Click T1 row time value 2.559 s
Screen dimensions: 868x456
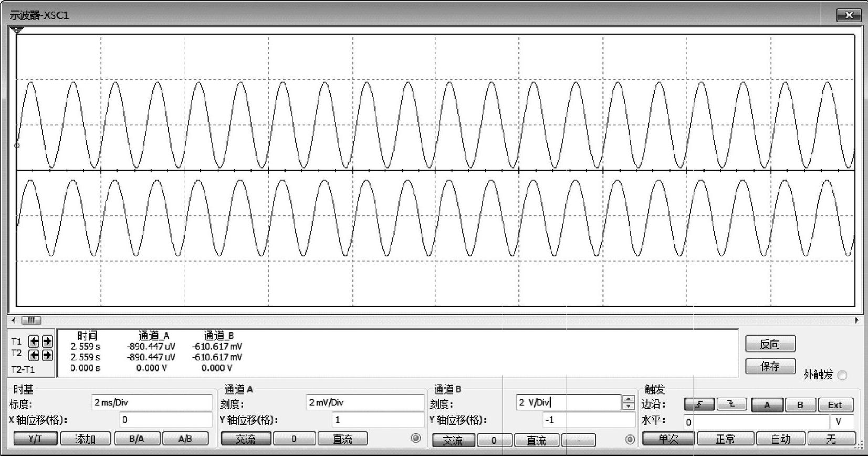click(x=85, y=347)
